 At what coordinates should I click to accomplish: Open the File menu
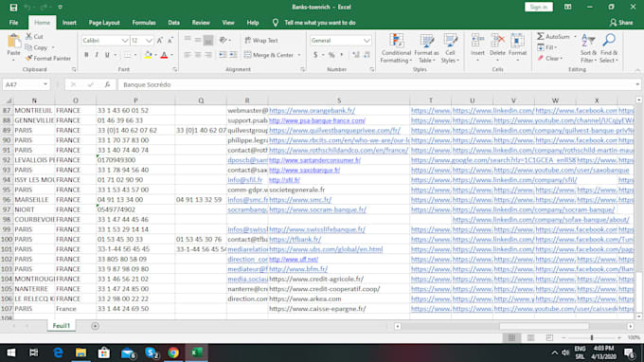pyautogui.click(x=13, y=23)
